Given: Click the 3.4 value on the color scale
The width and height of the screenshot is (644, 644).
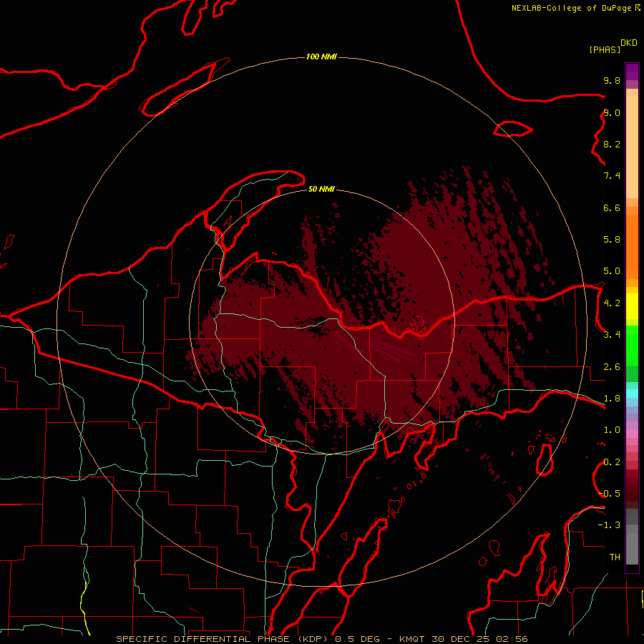Looking at the screenshot, I should [x=612, y=335].
